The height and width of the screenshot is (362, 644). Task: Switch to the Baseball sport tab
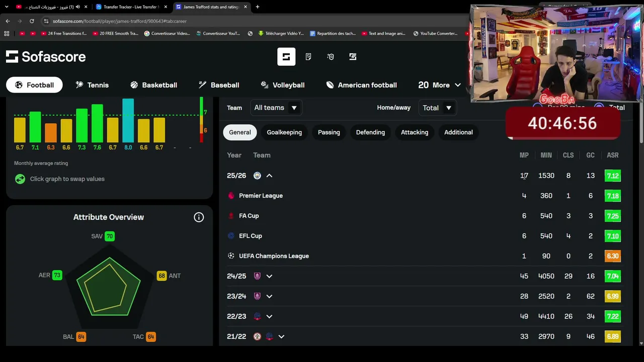[x=219, y=85]
